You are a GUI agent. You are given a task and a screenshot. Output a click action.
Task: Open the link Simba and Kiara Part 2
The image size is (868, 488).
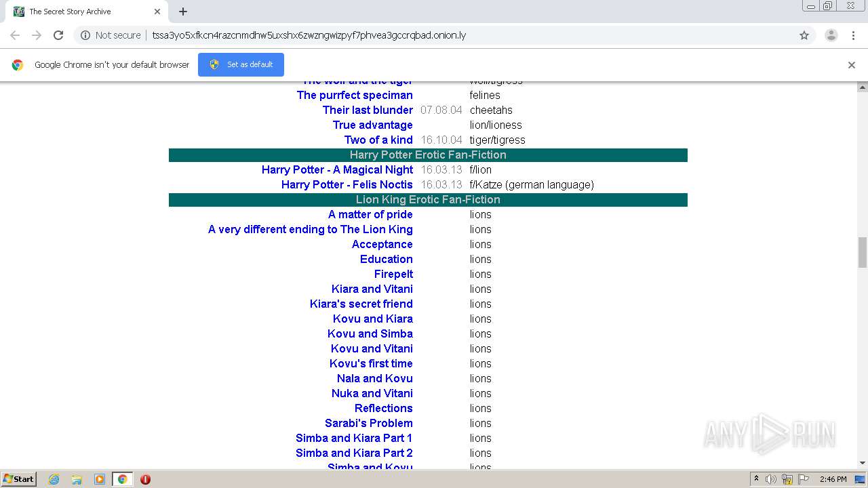click(x=354, y=453)
